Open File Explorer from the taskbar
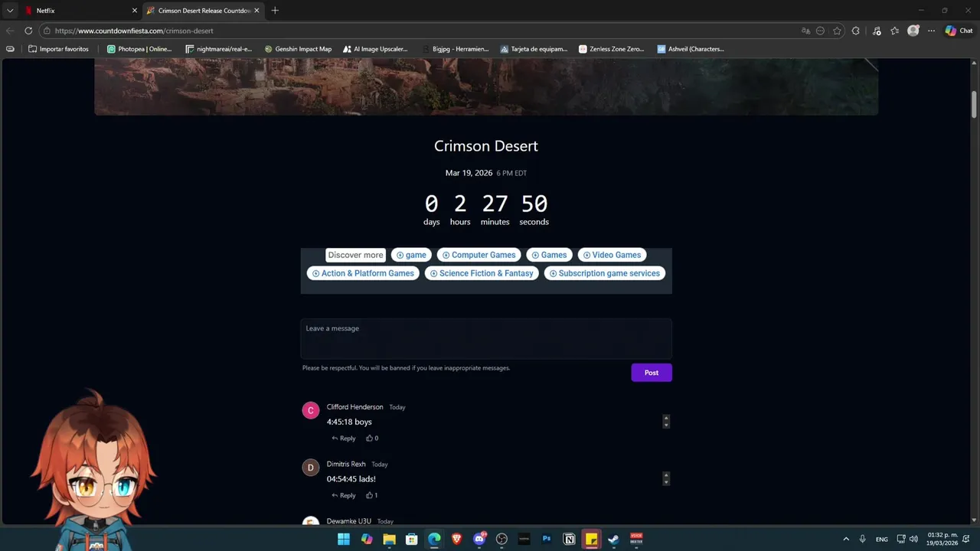This screenshot has height=551, width=980. click(389, 539)
